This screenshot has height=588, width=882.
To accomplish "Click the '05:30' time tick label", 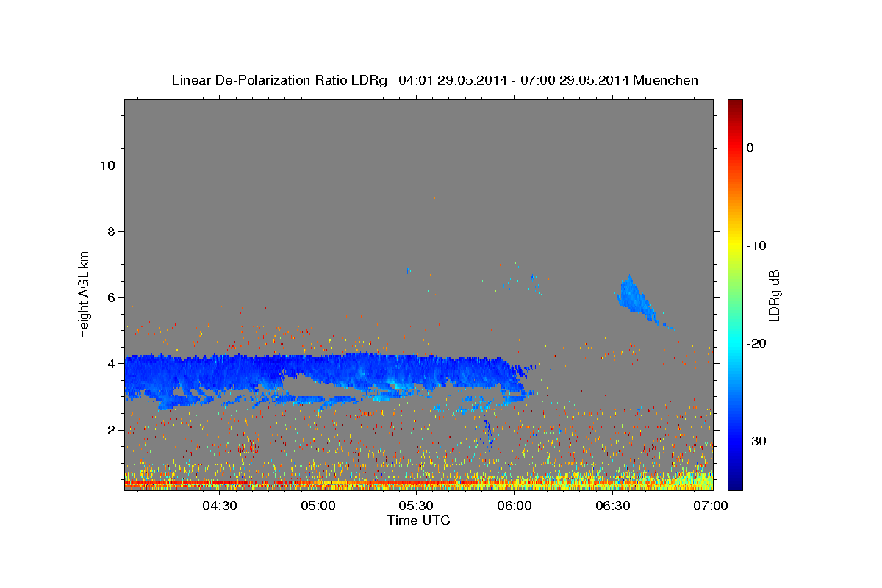I will click(x=416, y=506).
